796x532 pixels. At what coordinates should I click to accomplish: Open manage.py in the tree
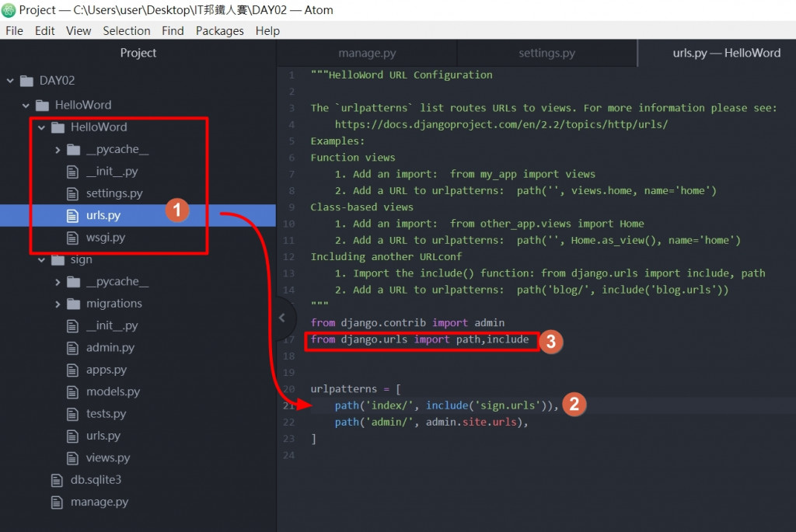pos(99,502)
